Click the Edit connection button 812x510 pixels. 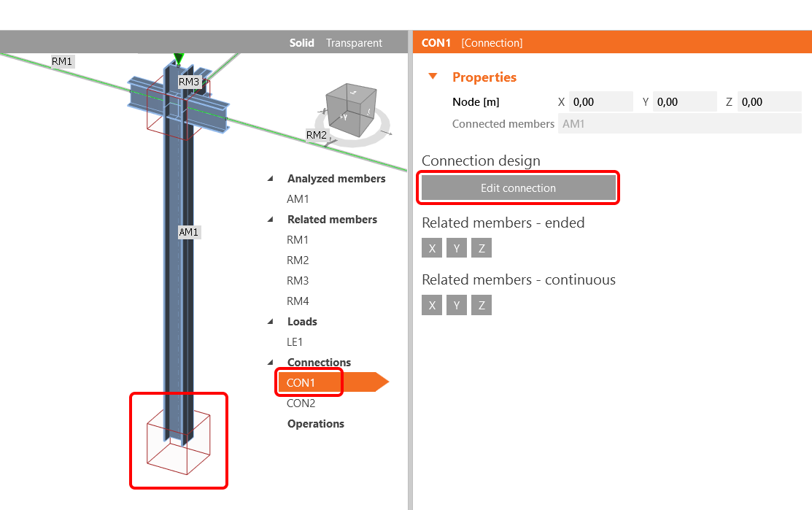click(x=518, y=188)
